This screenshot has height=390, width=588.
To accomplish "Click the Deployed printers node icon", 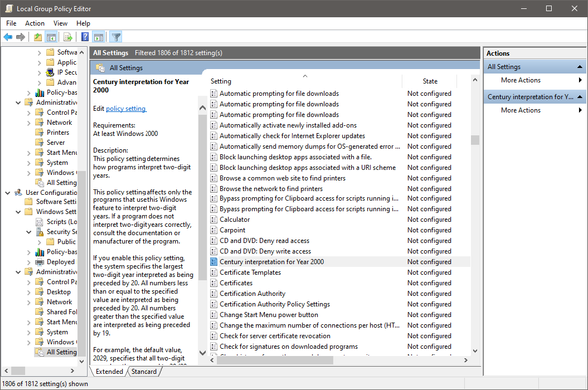I will click(x=40, y=262).
